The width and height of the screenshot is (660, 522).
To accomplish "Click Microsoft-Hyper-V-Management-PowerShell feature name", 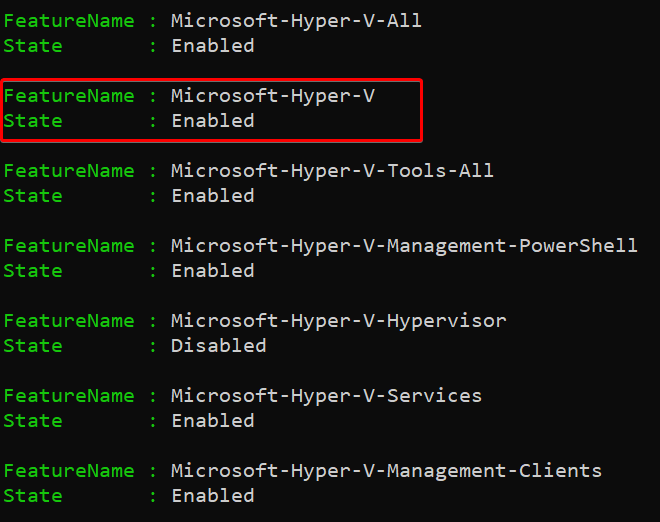I will (x=404, y=246).
